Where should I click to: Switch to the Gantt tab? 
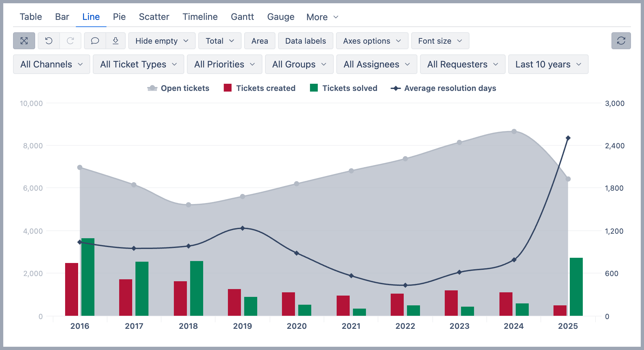[242, 17]
